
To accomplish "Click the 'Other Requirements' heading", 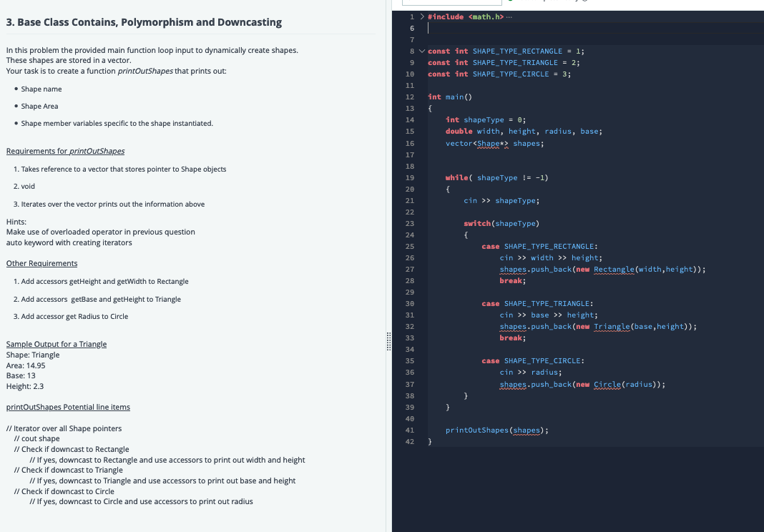I will 42,264.
